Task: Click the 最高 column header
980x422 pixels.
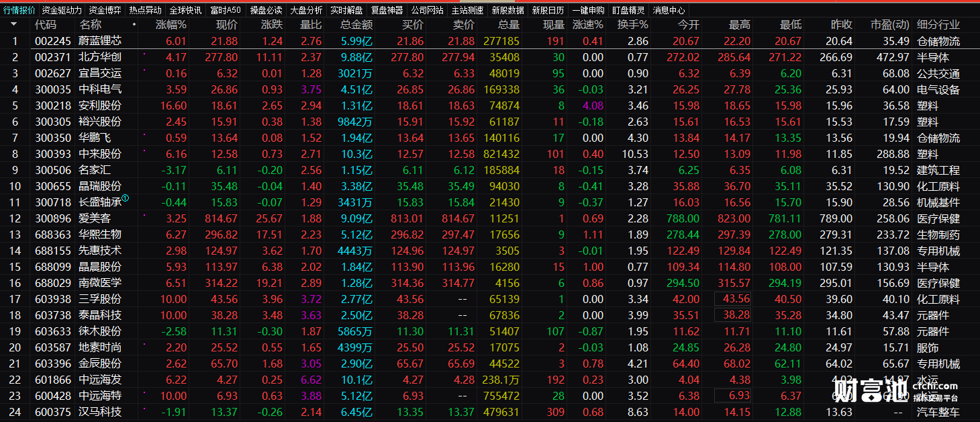Action: [740, 25]
